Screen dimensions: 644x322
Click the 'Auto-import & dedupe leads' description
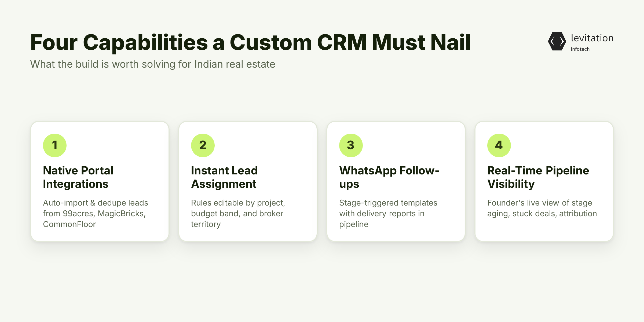96,214
